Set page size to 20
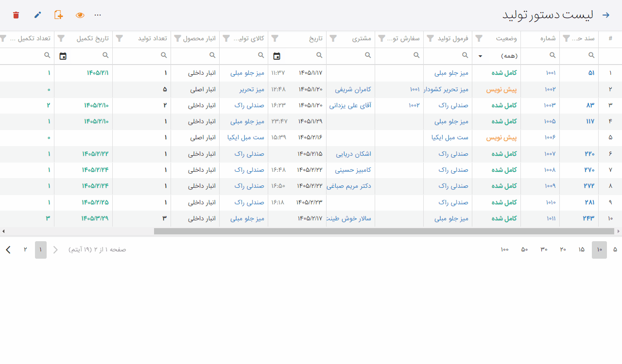The height and width of the screenshot is (364, 622). (563, 249)
